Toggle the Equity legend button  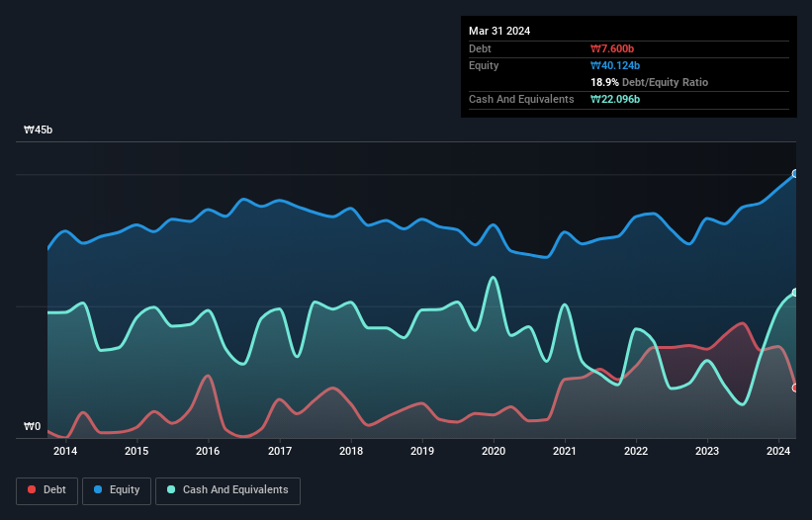(x=117, y=490)
